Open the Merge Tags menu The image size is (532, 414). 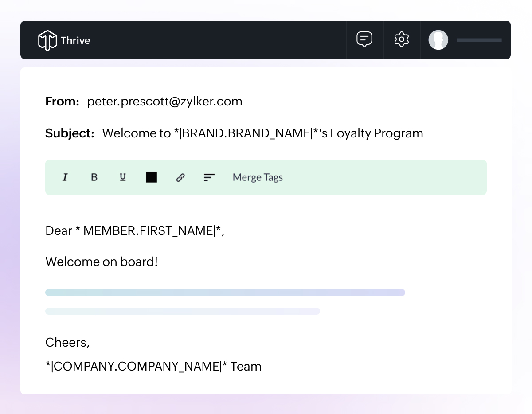tap(258, 177)
